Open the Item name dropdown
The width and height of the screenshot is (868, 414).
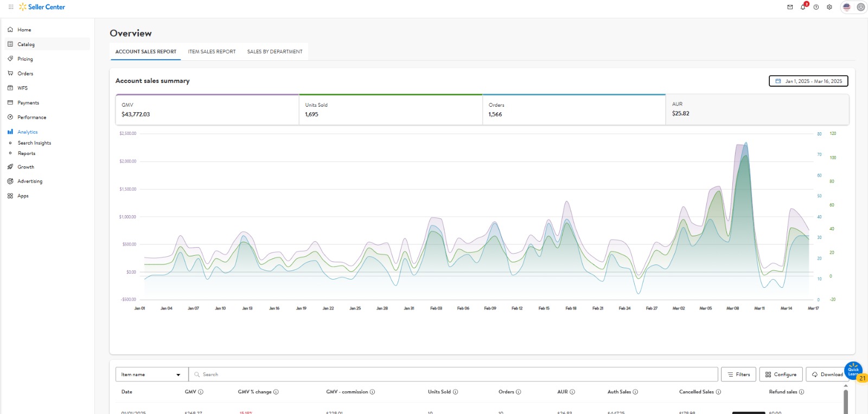pyautogui.click(x=151, y=374)
